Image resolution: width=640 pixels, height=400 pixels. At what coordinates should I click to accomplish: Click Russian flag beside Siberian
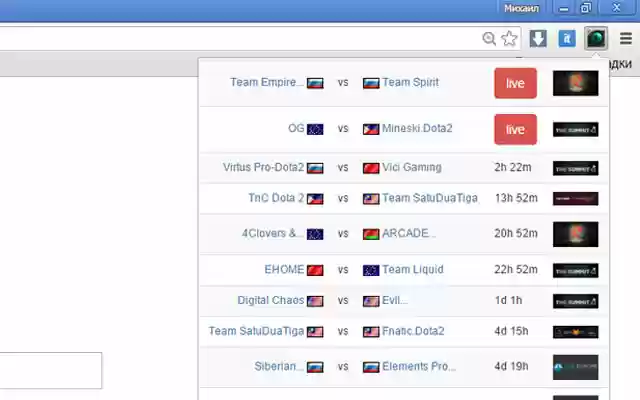click(x=315, y=367)
